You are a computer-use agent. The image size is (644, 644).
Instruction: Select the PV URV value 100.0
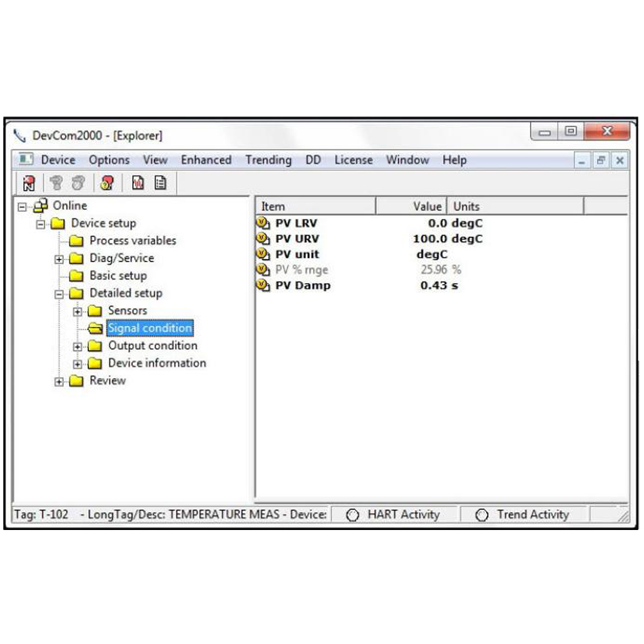coord(430,239)
